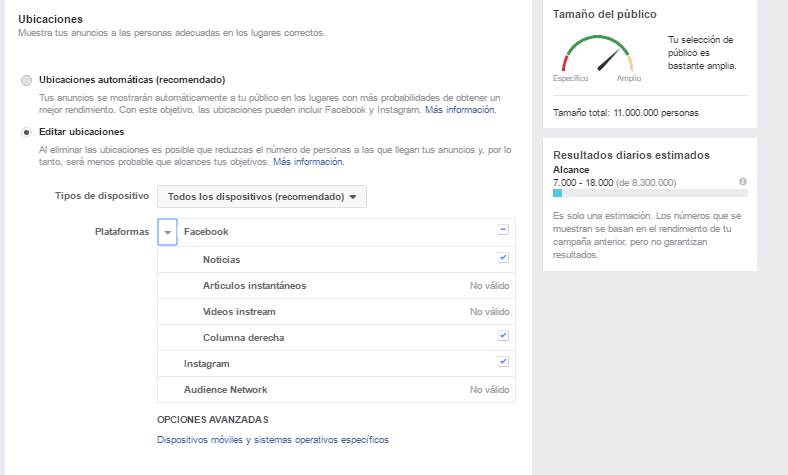Click the OPCIONES AVANZADAS heading
The width and height of the screenshot is (788, 475).
point(213,420)
